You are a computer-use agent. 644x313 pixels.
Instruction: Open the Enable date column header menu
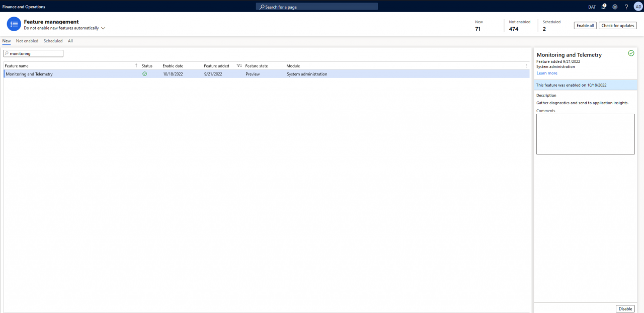pos(172,65)
